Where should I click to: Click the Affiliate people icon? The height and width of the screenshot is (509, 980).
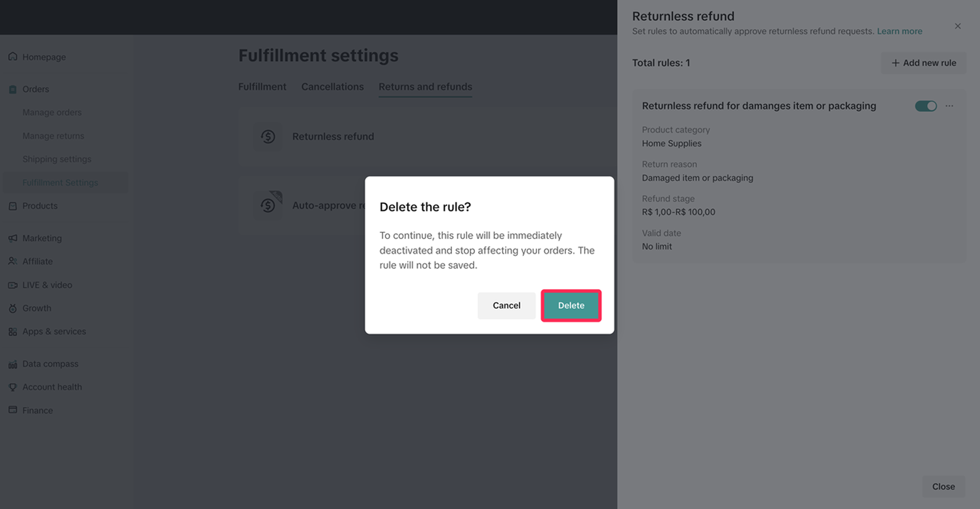pos(13,261)
